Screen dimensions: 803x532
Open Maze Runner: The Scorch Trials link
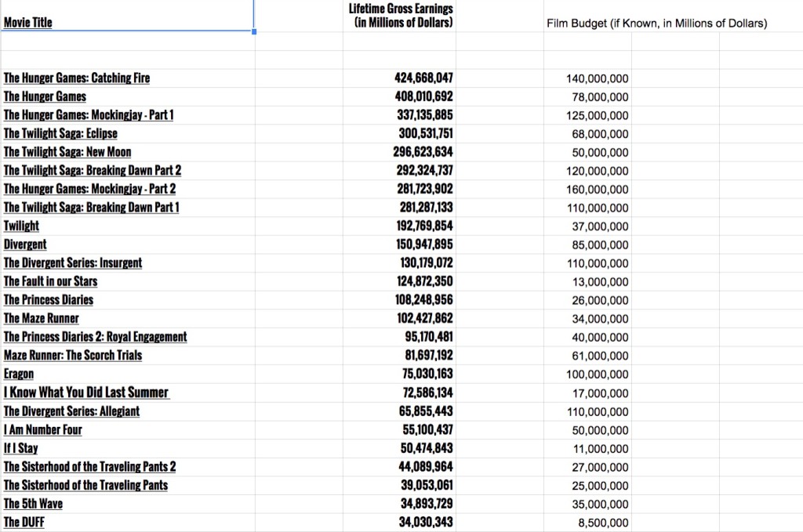coord(73,354)
